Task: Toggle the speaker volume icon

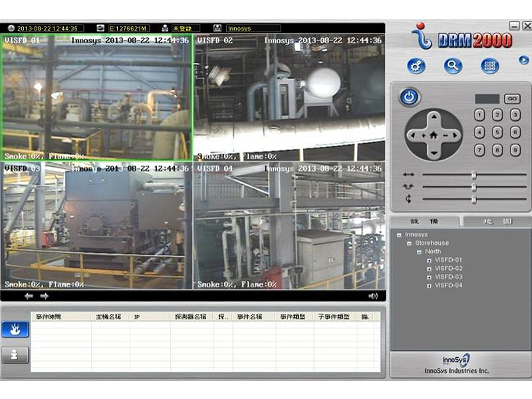Action: [x=373, y=296]
